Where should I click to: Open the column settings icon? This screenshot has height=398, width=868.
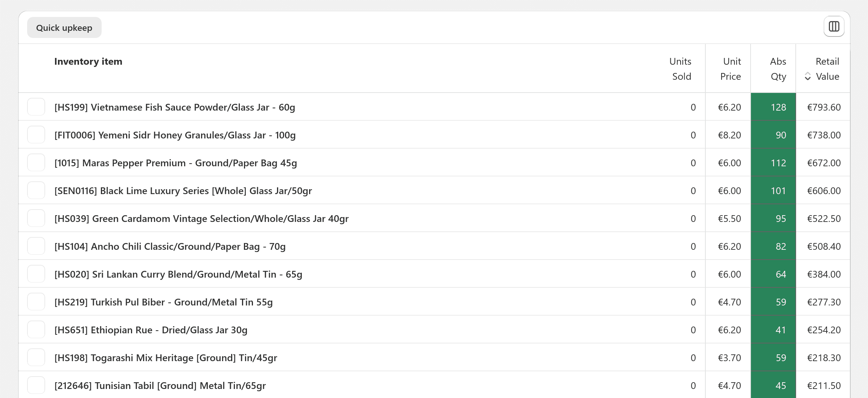coord(834,26)
